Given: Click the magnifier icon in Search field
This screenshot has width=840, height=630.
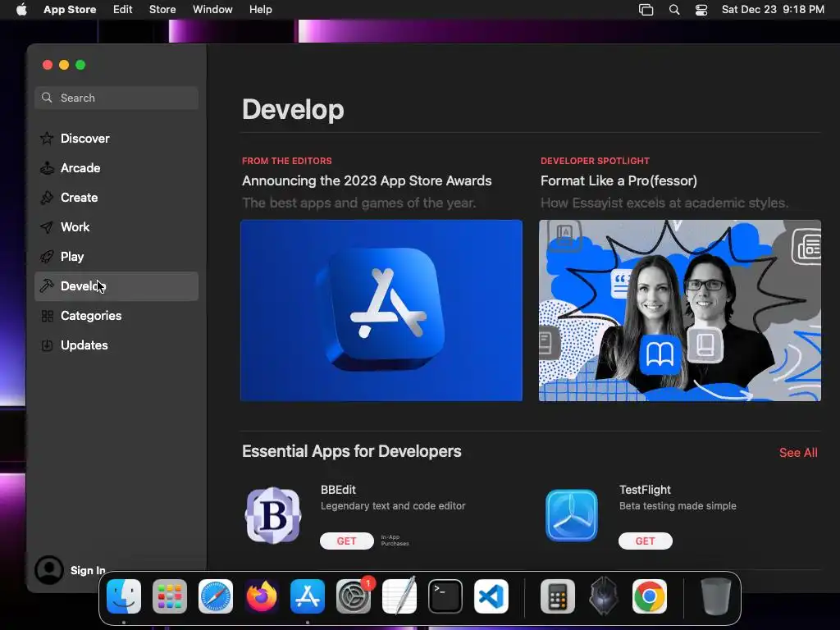Looking at the screenshot, I should point(47,98).
